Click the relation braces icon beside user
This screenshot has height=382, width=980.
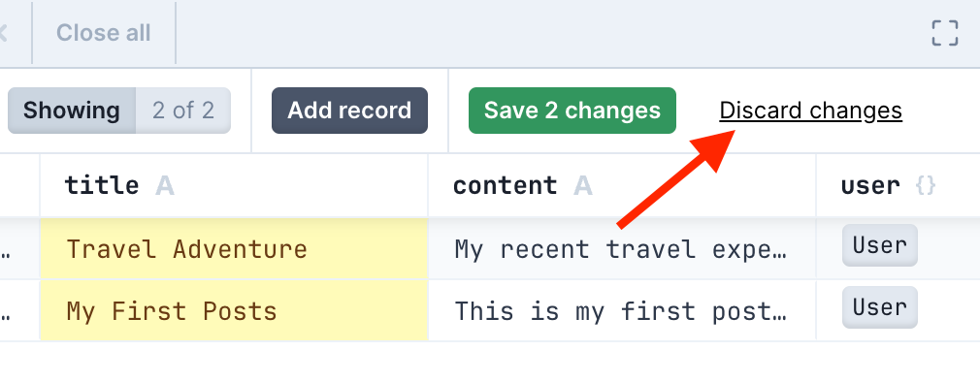[925, 186]
